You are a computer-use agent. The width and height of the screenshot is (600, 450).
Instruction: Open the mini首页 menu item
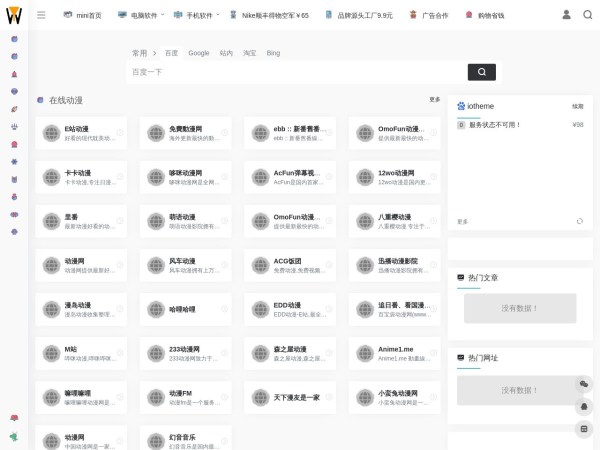[82, 16]
